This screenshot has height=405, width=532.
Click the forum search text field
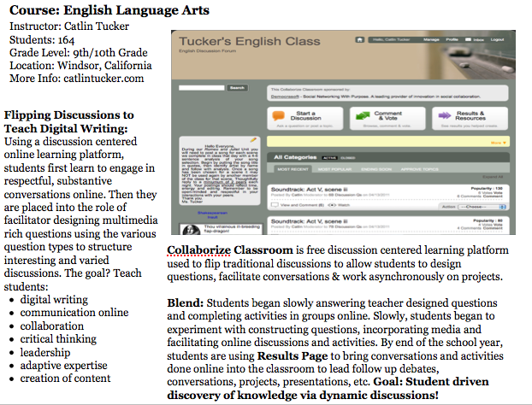click(x=202, y=88)
